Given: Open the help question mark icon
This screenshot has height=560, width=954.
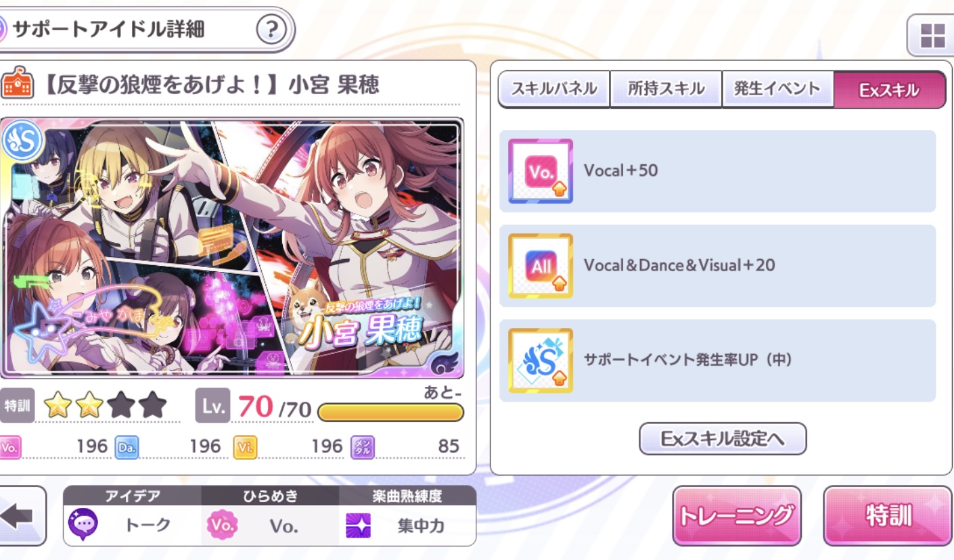Looking at the screenshot, I should click(x=271, y=30).
